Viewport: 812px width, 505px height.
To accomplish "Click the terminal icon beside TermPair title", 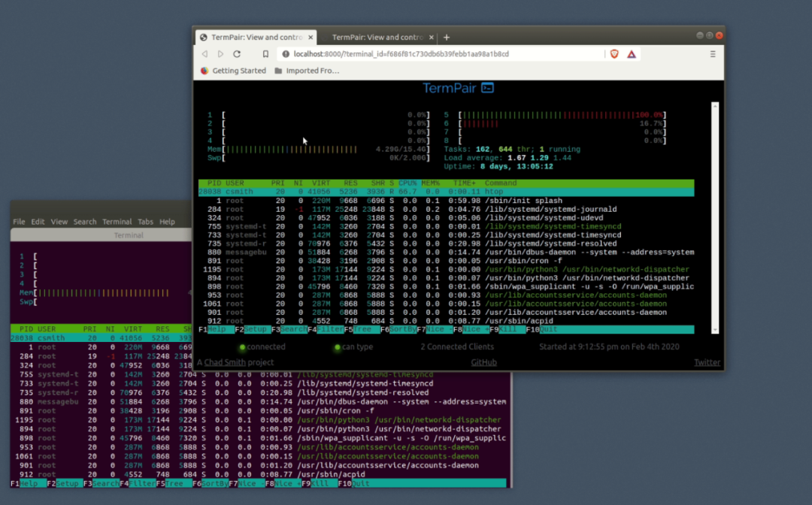I will pos(487,88).
